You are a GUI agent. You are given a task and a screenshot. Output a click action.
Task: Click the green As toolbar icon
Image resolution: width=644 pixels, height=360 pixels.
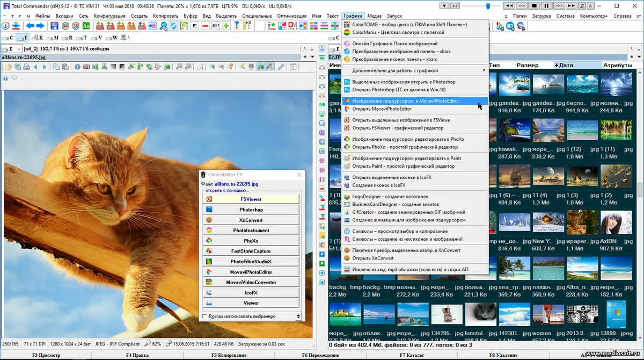(86, 25)
